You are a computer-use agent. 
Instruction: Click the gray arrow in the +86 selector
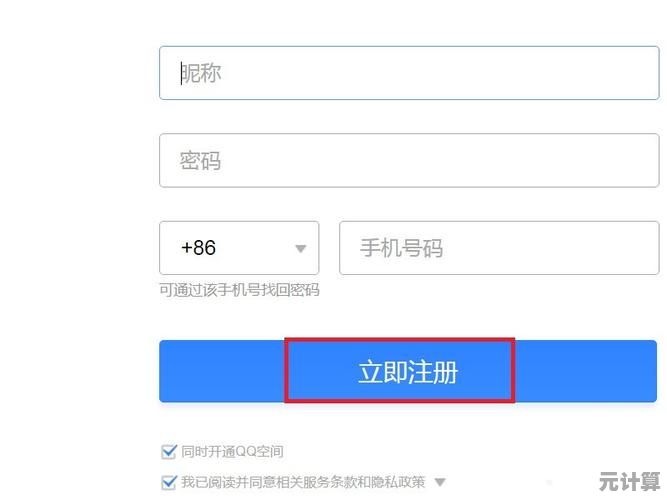301,249
